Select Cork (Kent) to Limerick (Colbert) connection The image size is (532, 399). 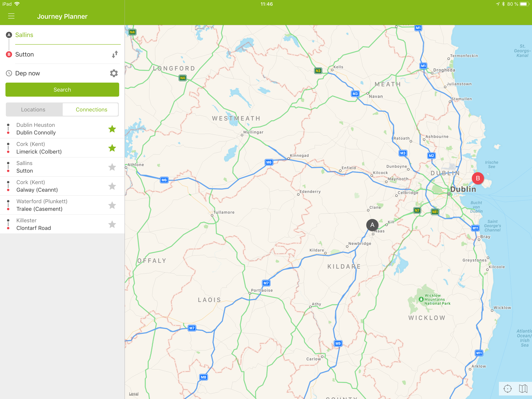point(62,148)
